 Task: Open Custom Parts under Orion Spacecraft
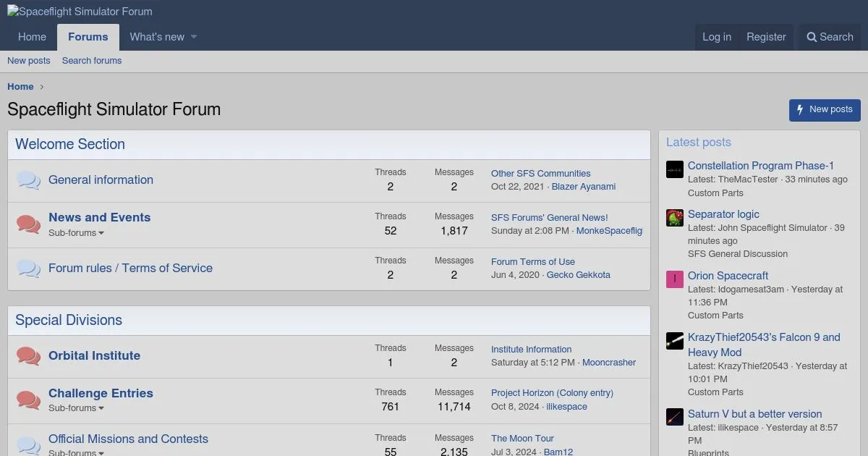(x=715, y=316)
